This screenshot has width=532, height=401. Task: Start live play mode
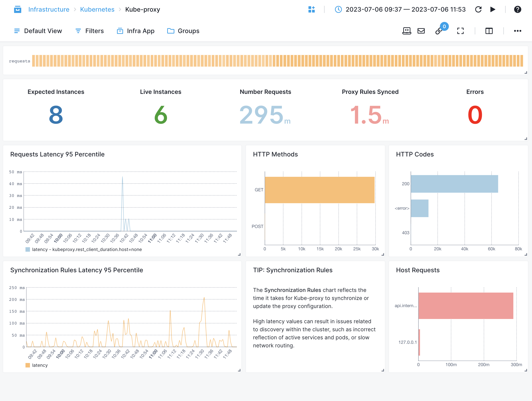click(493, 9)
